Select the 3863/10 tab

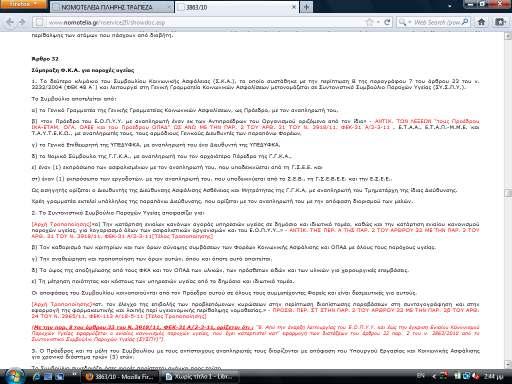pos(237,7)
